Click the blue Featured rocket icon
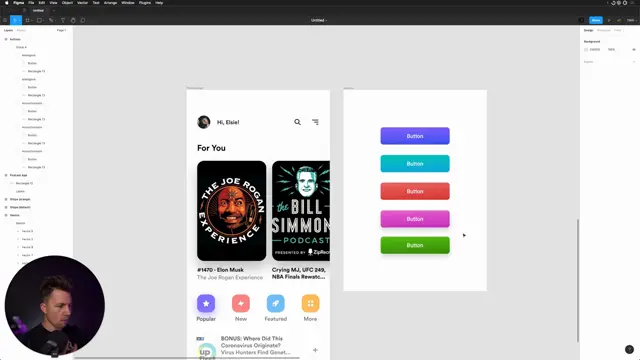640x360 pixels. point(276,303)
